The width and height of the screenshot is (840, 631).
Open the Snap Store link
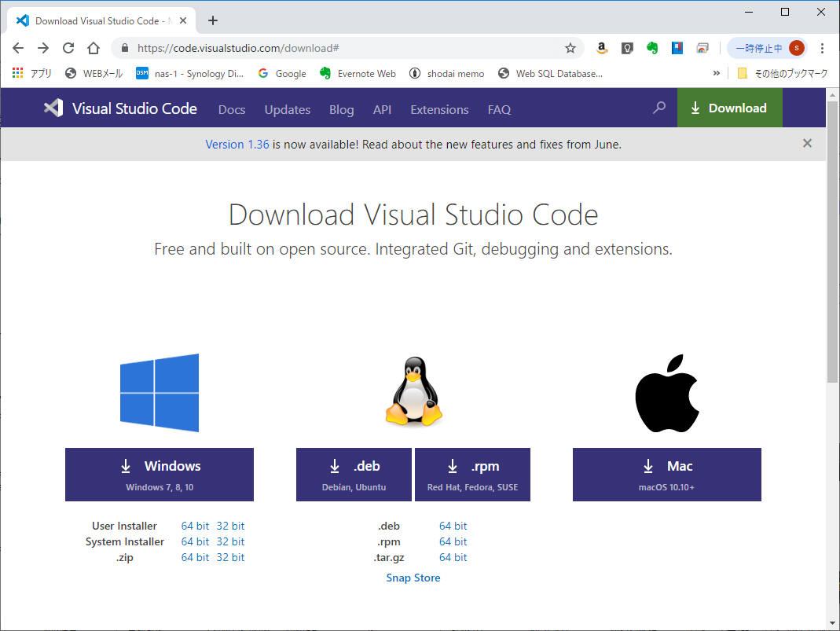coord(413,578)
